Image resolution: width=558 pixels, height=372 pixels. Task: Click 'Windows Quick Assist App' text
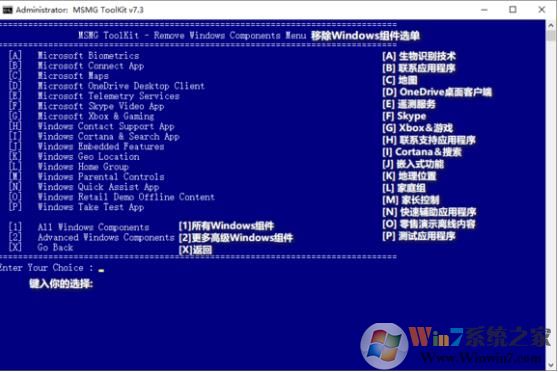coord(98,187)
